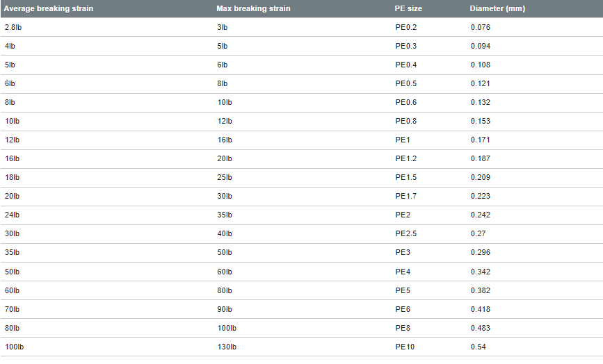
Task: Click the Diameter (mm) column header
Action: point(497,8)
